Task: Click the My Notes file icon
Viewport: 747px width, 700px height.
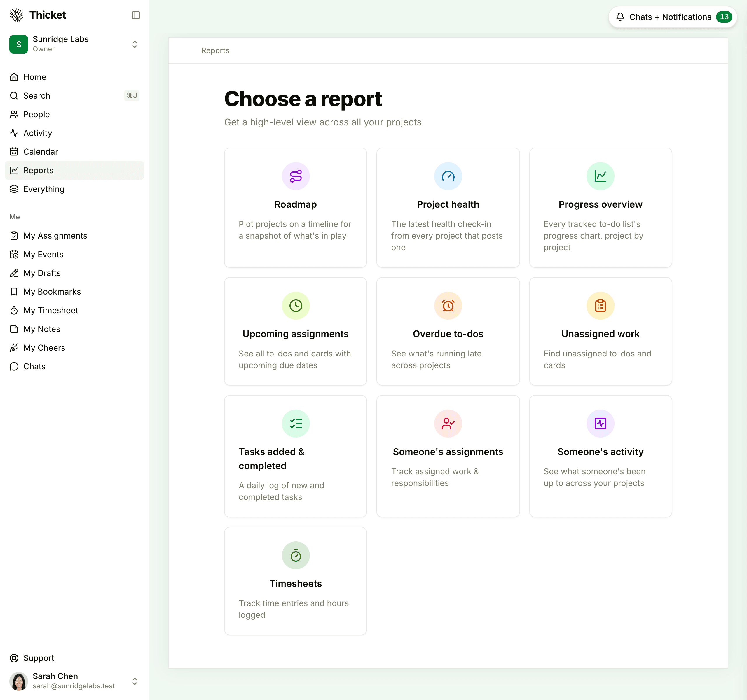Action: [14, 329]
